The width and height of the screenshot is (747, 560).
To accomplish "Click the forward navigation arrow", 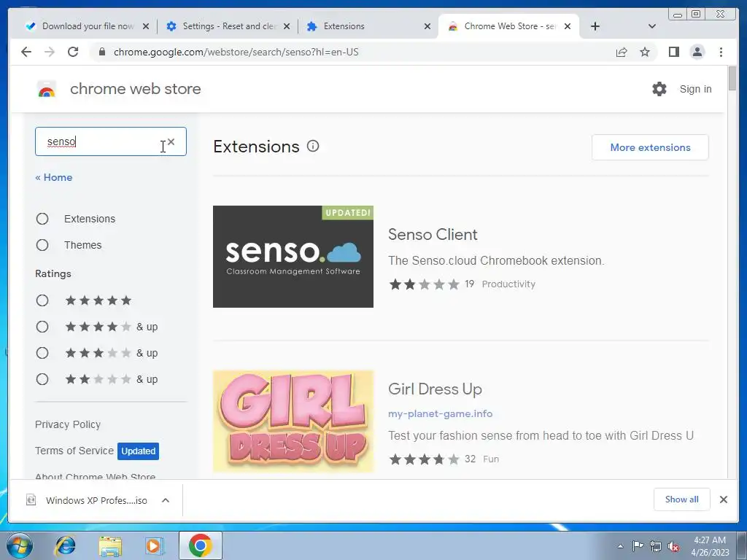I will click(x=50, y=52).
